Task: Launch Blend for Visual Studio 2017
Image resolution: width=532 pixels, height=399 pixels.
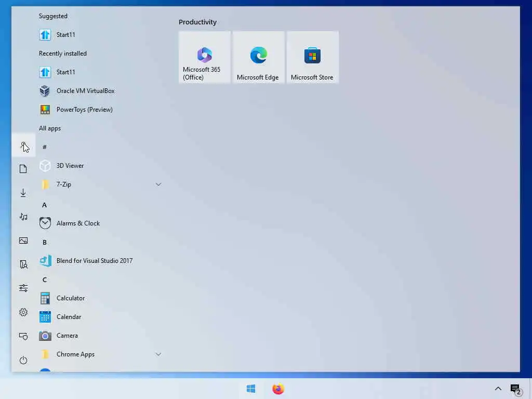Action: [x=101, y=261]
